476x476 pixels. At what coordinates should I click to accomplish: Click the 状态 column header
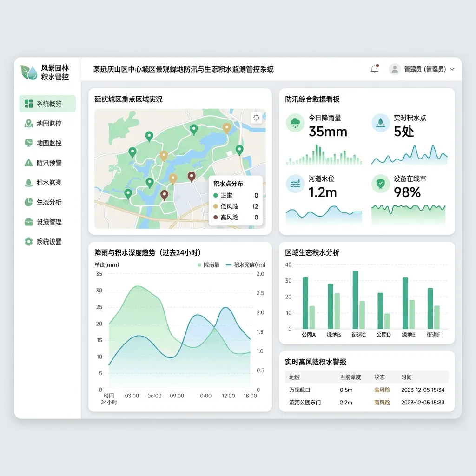379,377
